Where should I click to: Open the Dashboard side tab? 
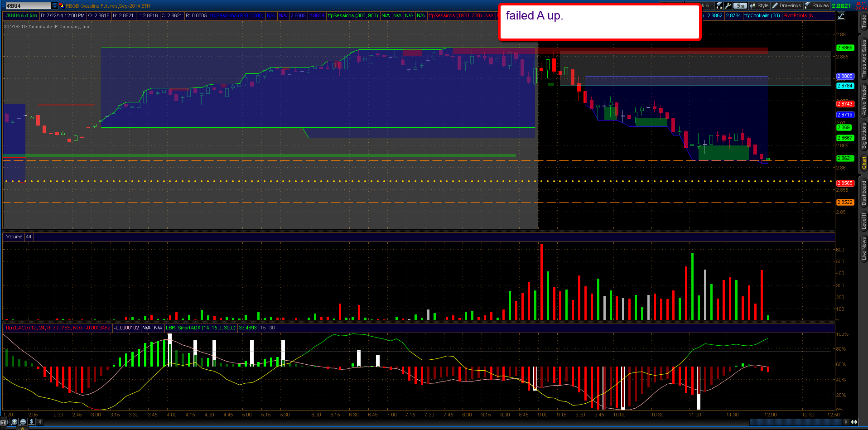tap(863, 193)
